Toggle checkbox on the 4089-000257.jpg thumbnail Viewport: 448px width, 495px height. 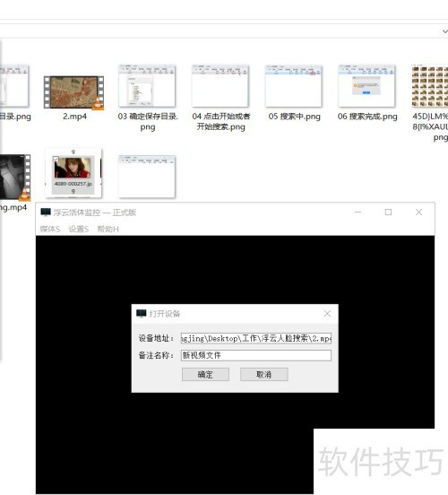[56, 159]
